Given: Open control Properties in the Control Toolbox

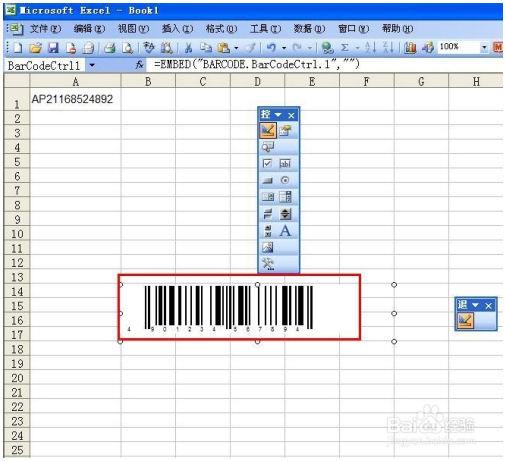Looking at the screenshot, I should (285, 130).
